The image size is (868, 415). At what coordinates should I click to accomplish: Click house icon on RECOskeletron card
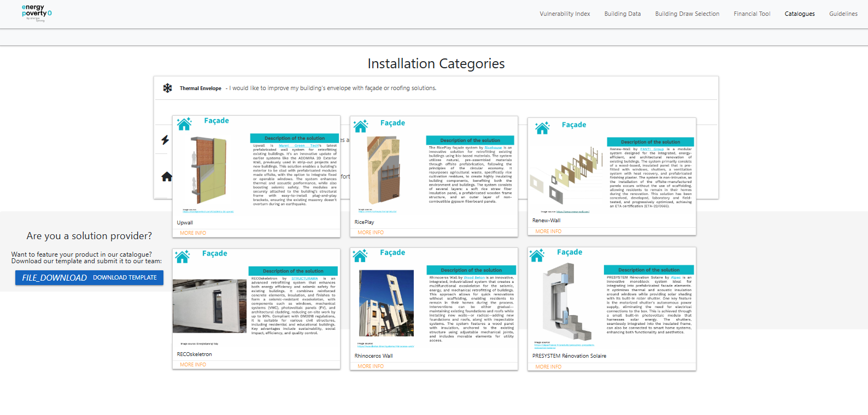pyautogui.click(x=183, y=256)
